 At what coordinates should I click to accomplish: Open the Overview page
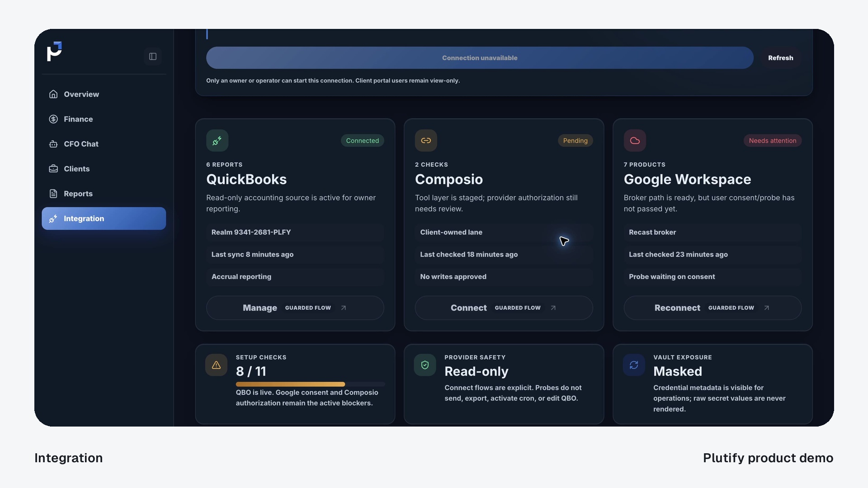pos(104,94)
